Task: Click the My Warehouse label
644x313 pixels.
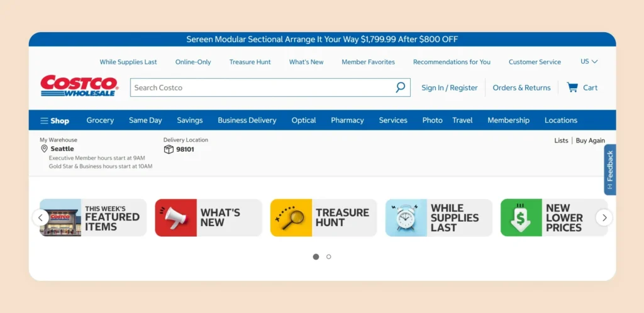Action: [58, 140]
